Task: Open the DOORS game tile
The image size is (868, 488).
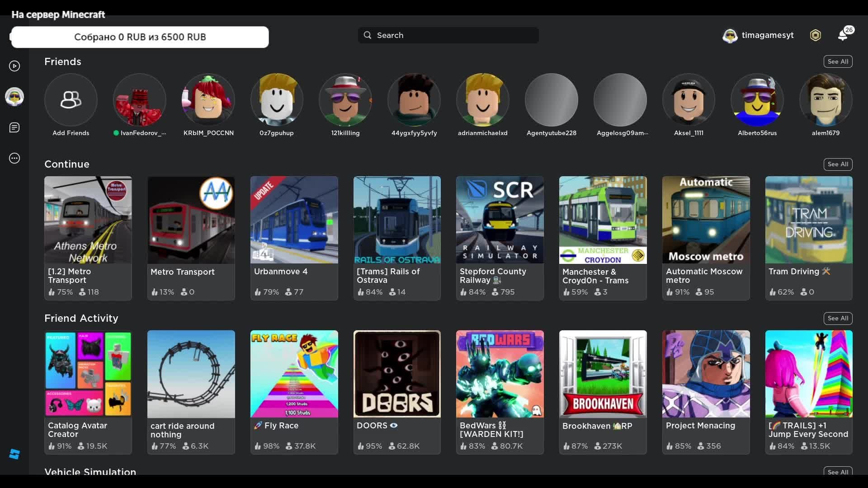Action: pos(396,374)
